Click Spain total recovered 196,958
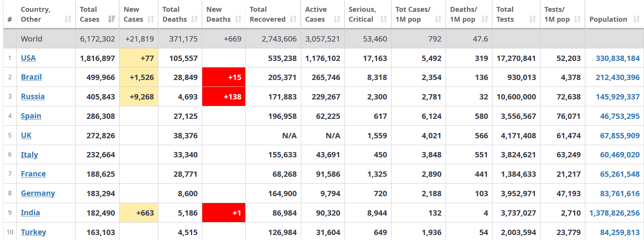Viewport: 644px width, 240px height. point(282,116)
